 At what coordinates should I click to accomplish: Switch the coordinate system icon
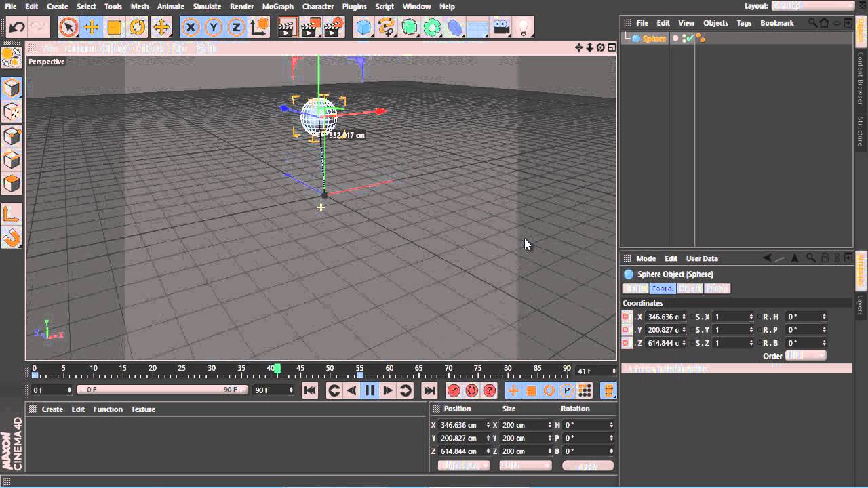[x=259, y=27]
